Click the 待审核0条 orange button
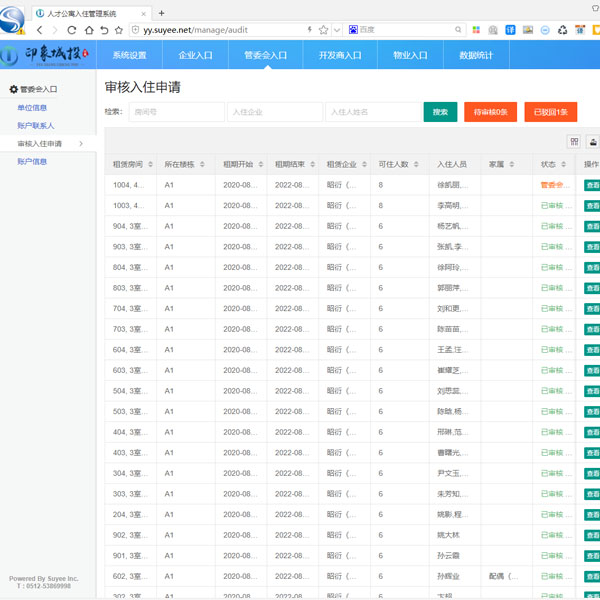 [x=489, y=112]
